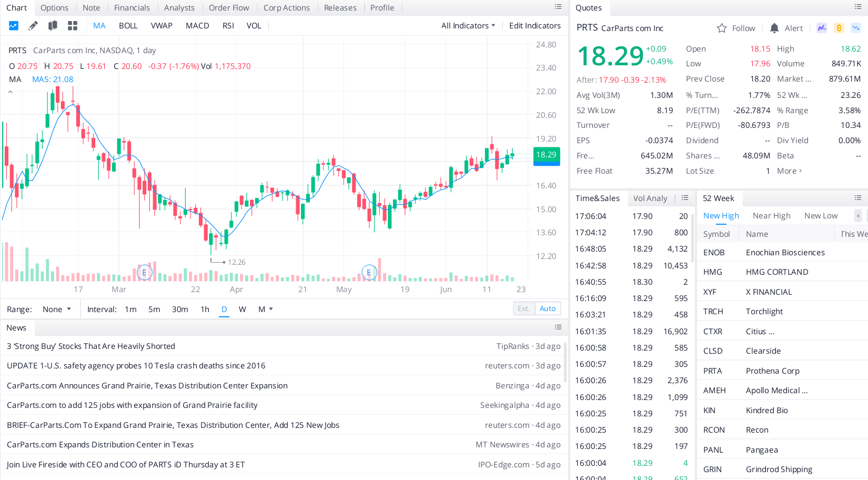Select the 1m interval

point(131,309)
